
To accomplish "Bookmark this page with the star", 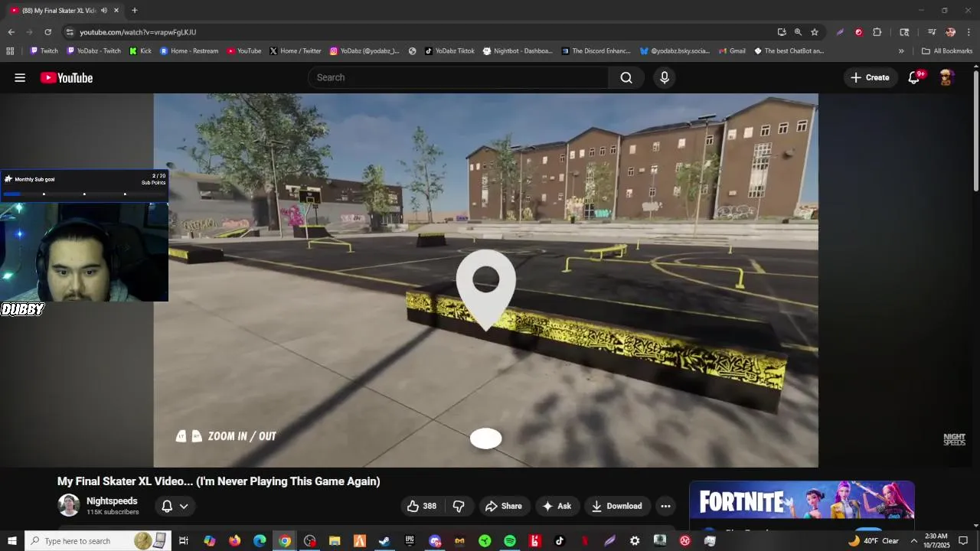I will [815, 32].
